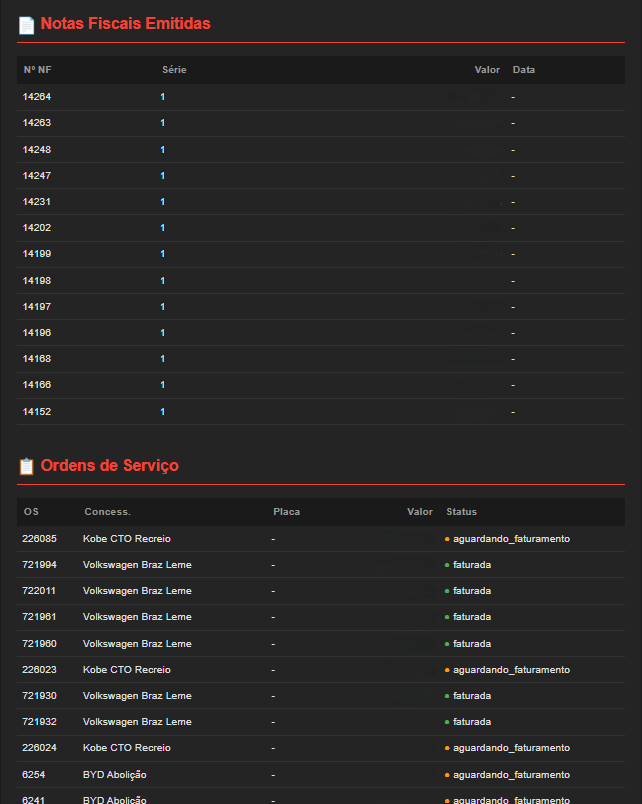The height and width of the screenshot is (804, 642).
Task: Click orange status dot for OS 6254
Action: (447, 775)
